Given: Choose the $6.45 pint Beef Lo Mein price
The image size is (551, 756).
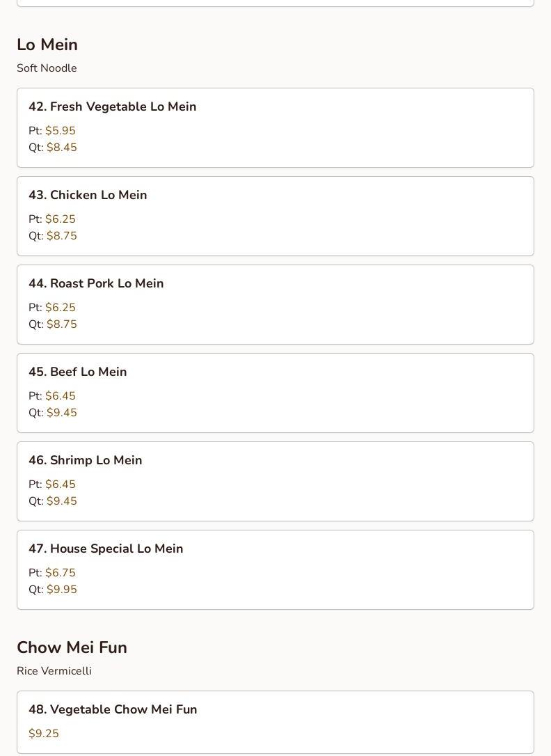Looking at the screenshot, I should point(61,396).
